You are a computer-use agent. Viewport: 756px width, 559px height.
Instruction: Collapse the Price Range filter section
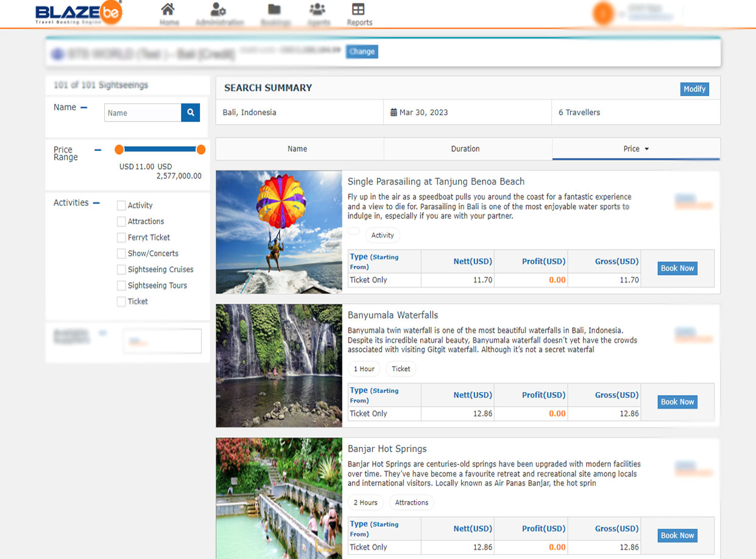tap(97, 150)
